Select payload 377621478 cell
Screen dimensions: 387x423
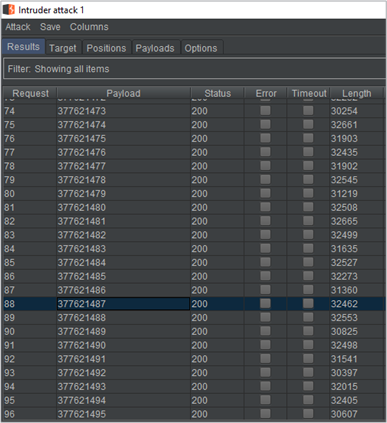pos(123,180)
